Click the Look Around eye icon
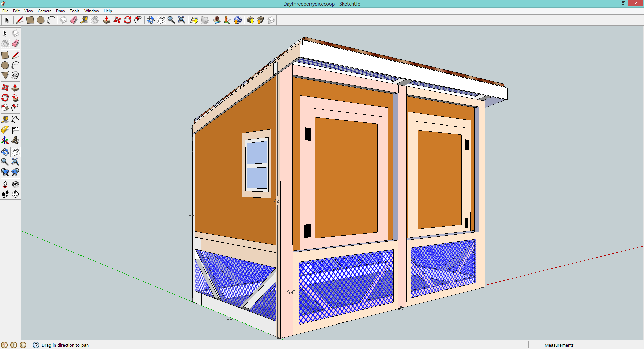The height and width of the screenshot is (349, 644). [15, 184]
